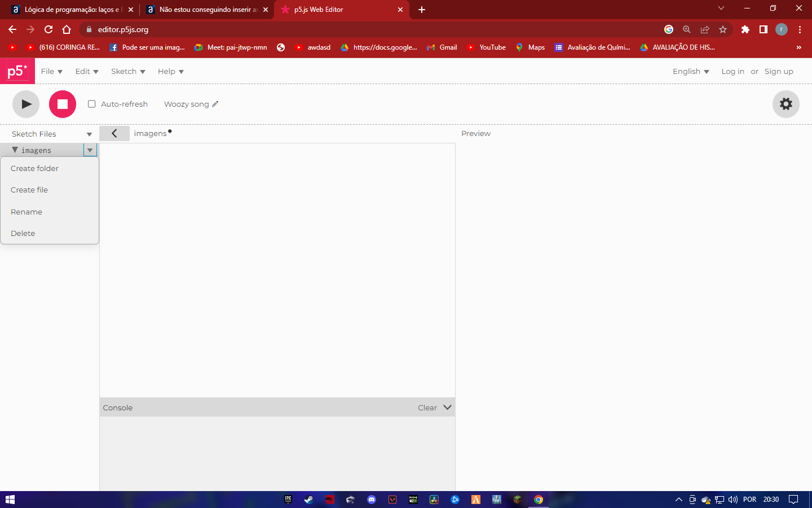This screenshot has width=812, height=508.
Task: Open the Chrome three-dot menu
Action: point(800,29)
